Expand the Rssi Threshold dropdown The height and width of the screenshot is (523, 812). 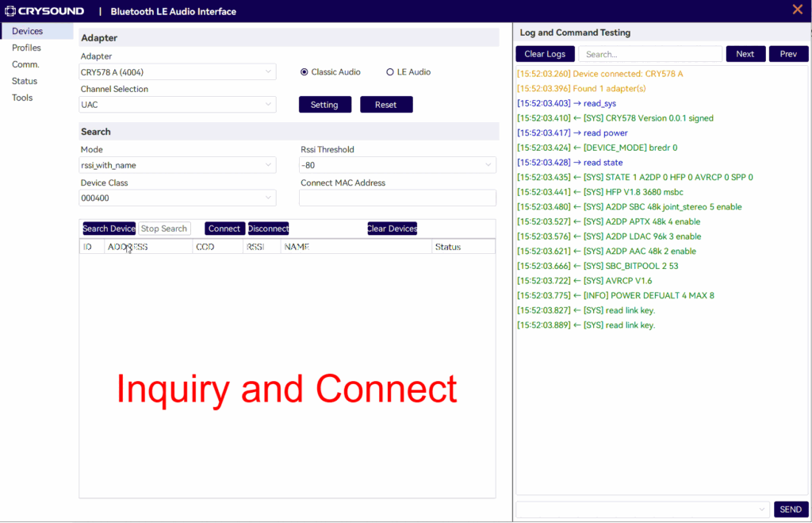coord(397,165)
